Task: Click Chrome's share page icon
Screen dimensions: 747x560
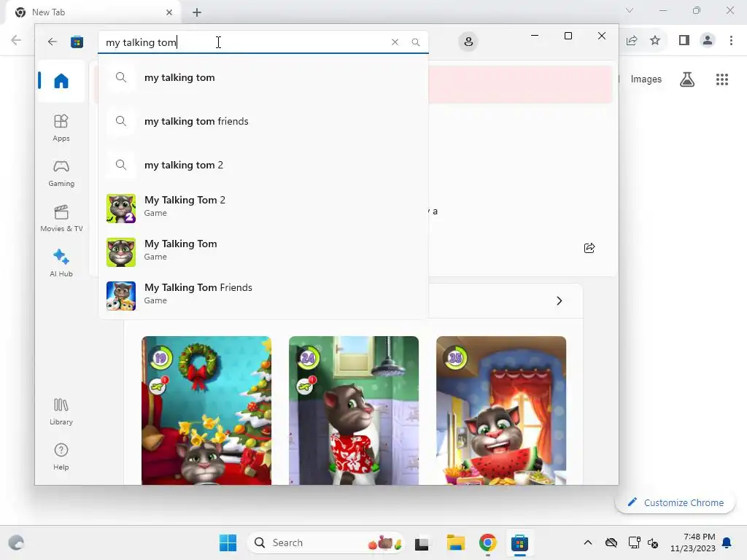Action: (x=632, y=41)
